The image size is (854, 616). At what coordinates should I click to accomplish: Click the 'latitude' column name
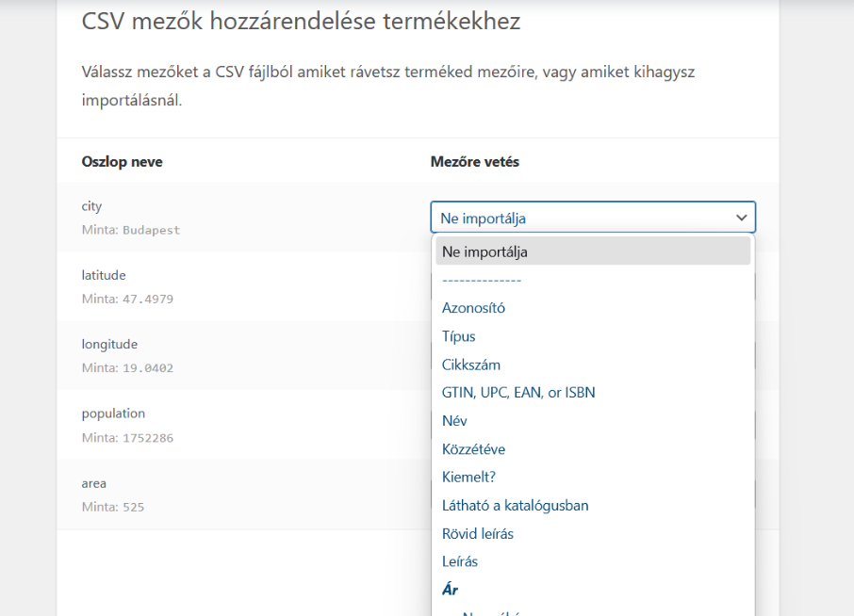[x=105, y=275]
